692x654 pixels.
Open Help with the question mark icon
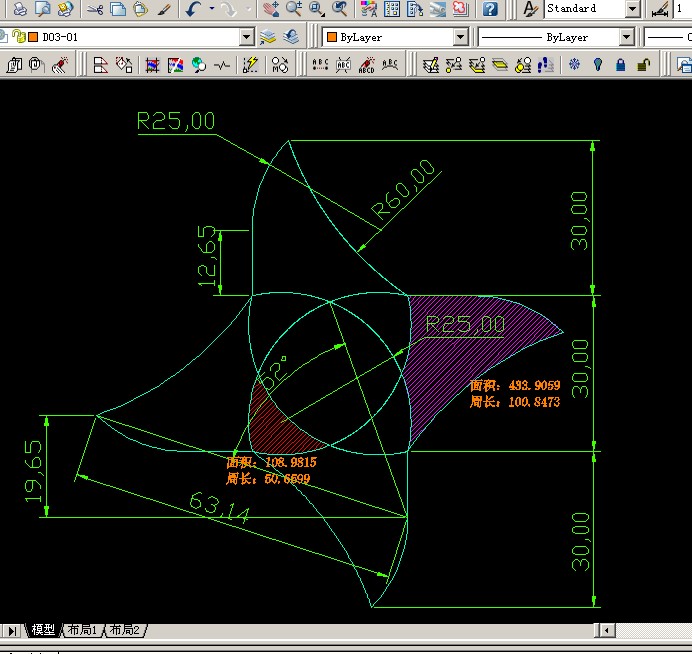490,9
